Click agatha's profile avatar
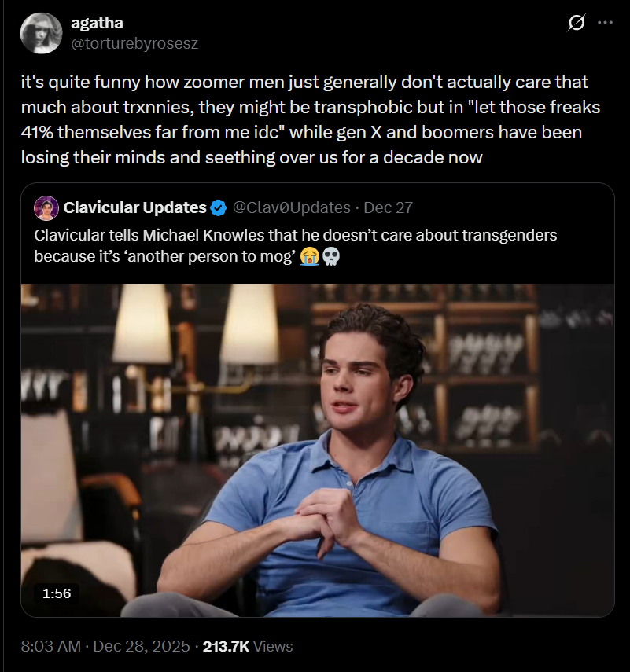This screenshot has width=630, height=672. pyautogui.click(x=41, y=34)
